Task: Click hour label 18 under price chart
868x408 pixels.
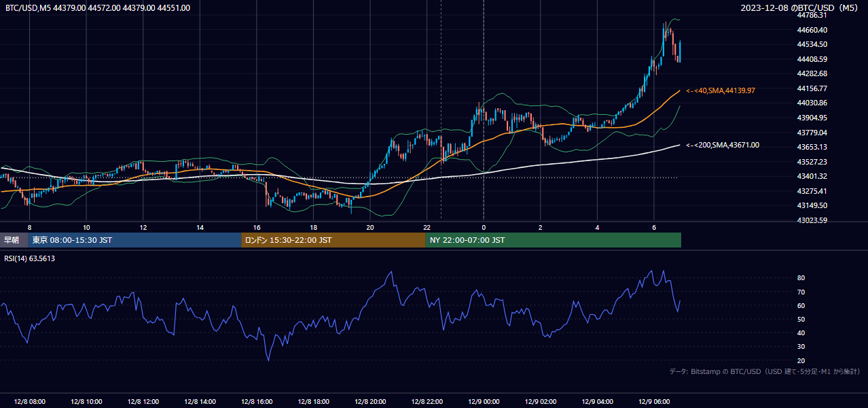Action: click(x=313, y=227)
